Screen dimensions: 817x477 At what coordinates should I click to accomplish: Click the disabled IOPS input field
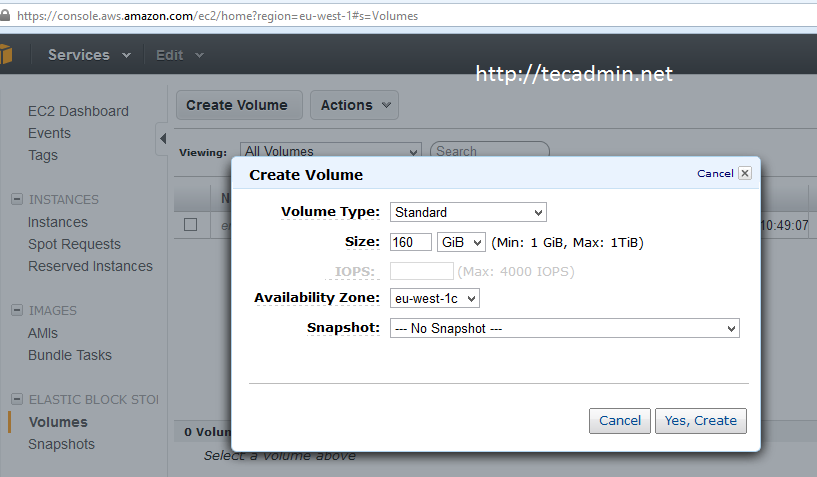tap(422, 271)
